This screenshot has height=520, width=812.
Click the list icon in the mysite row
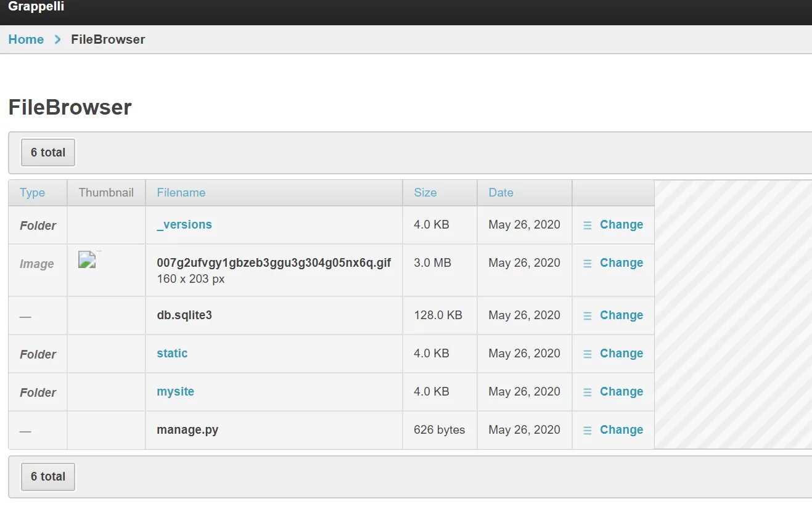coord(588,392)
